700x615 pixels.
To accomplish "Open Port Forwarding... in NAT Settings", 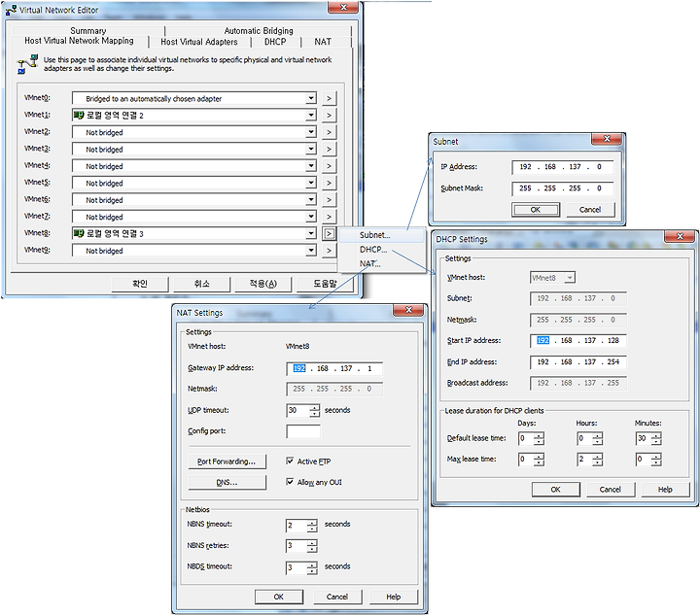I will [227, 461].
